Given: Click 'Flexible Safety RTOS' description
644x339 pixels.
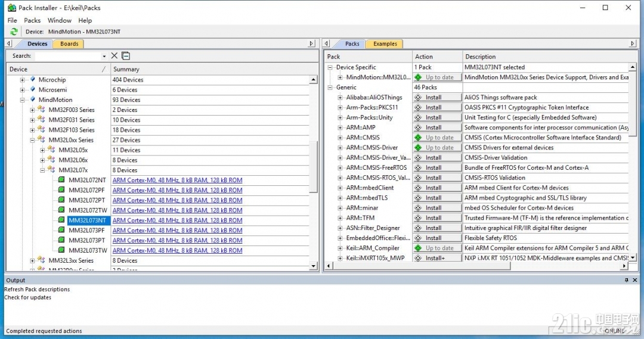Looking at the screenshot, I should pyautogui.click(x=490, y=238).
